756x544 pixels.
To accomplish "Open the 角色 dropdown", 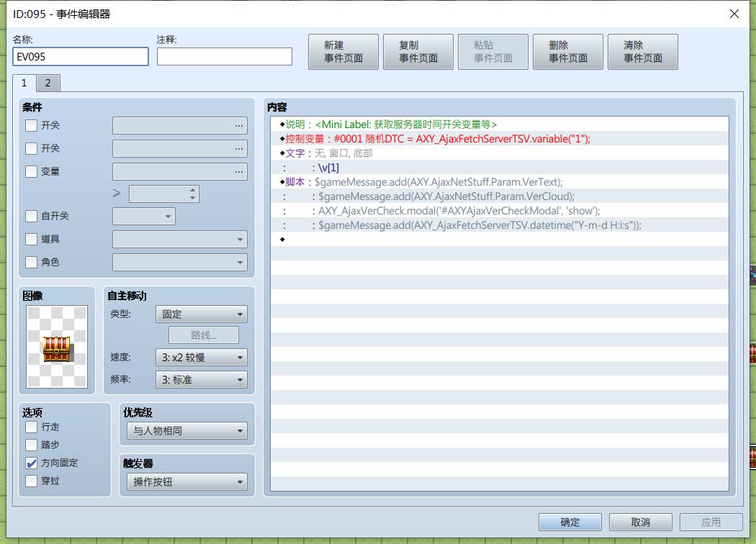I will coord(180,263).
